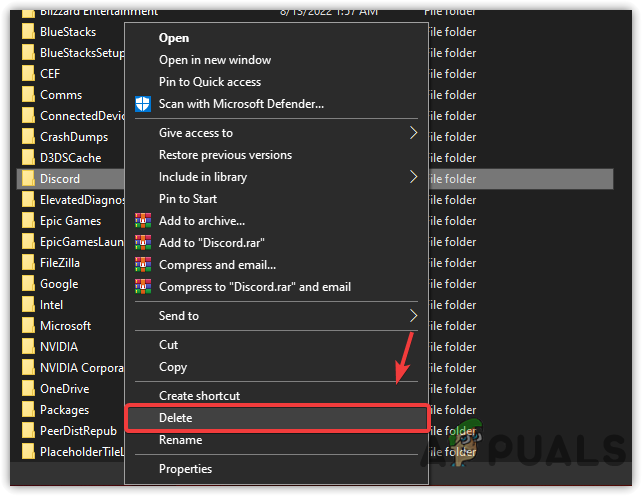This screenshot has width=642, height=496.
Task: Select the D3DSCache folder name
Action: pyautogui.click(x=70, y=158)
